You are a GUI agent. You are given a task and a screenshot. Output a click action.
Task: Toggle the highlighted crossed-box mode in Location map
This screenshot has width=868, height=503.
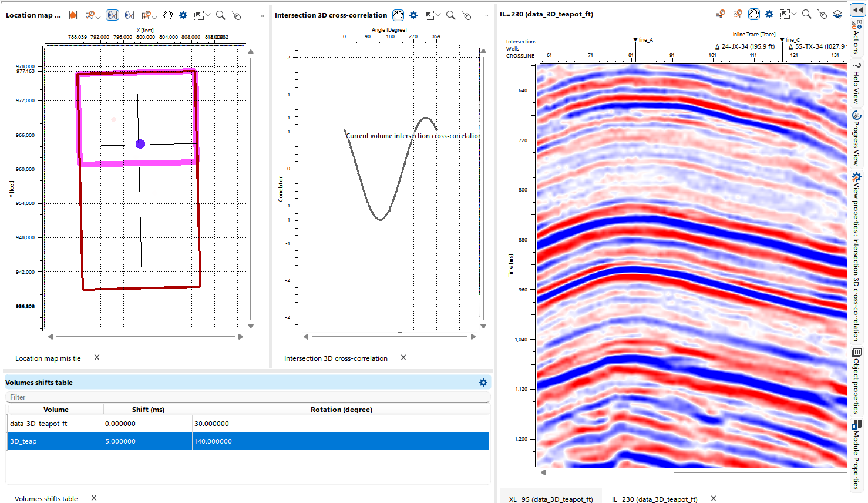[x=113, y=15]
